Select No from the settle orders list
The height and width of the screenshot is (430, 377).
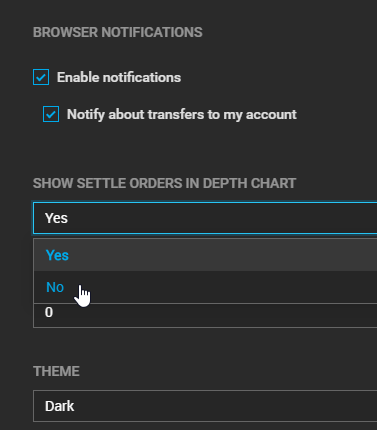(206, 287)
